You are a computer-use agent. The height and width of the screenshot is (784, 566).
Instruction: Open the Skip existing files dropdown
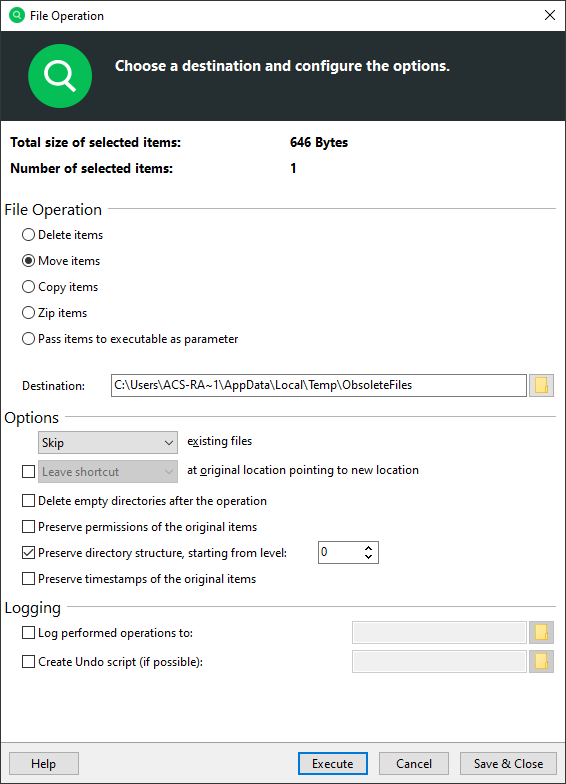pos(108,442)
